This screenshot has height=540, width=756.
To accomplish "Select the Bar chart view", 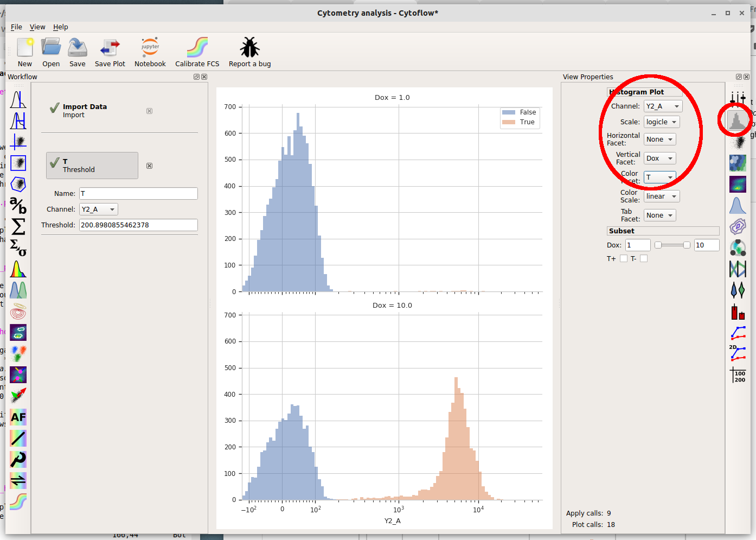I will [738, 312].
